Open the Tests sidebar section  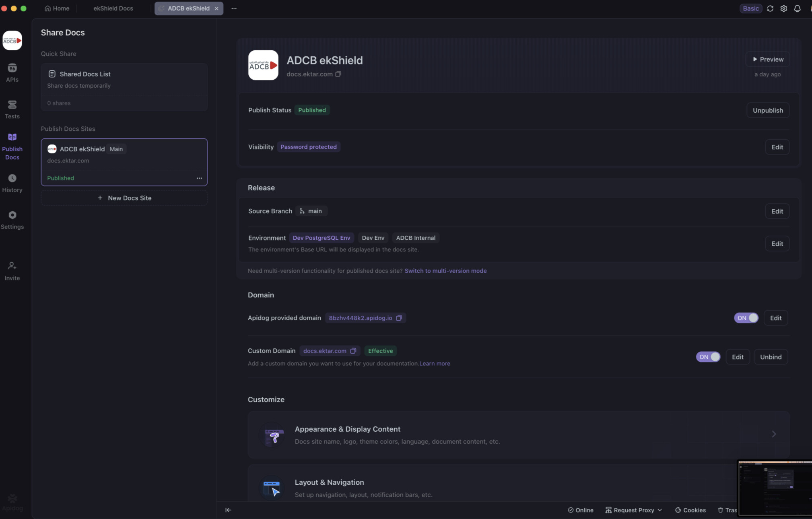pos(12,109)
